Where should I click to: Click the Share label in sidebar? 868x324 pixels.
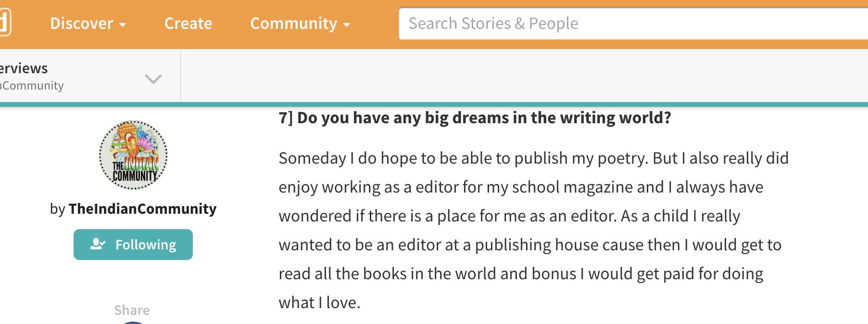(x=132, y=310)
